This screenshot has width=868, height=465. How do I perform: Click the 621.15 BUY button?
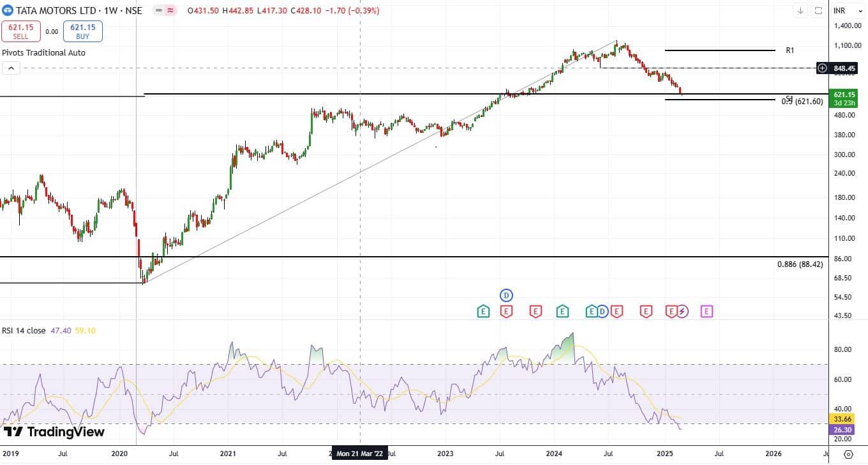click(83, 31)
